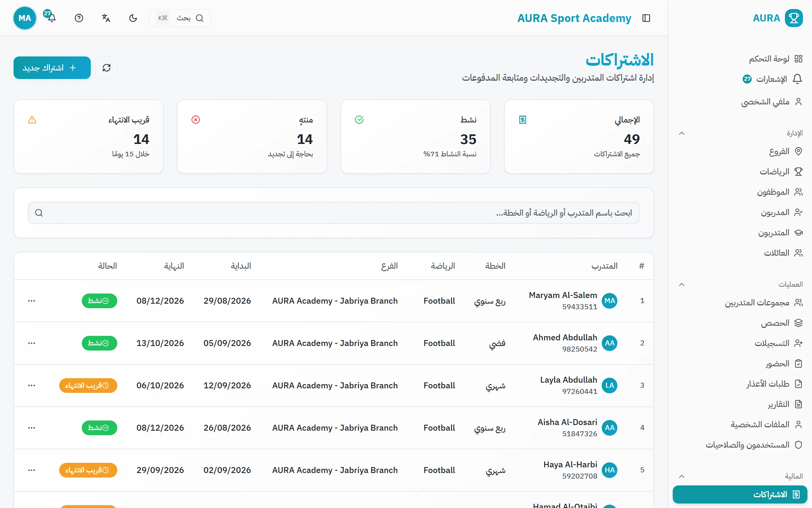Toggle dark mode with the moon icon
The height and width of the screenshot is (508, 812).
pos(133,18)
